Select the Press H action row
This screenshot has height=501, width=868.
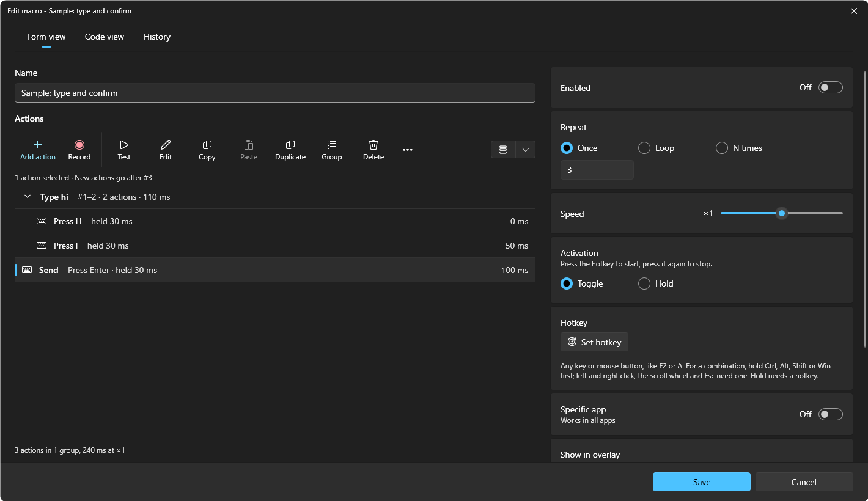tap(275, 221)
